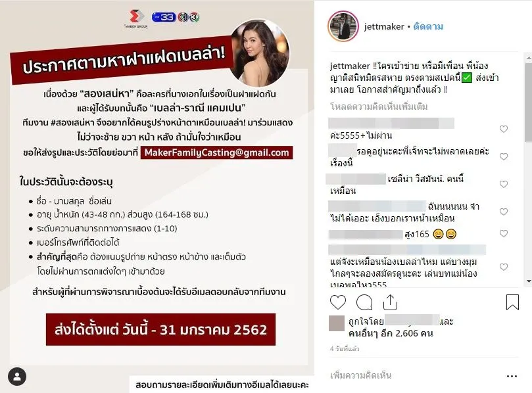Image resolution: width=532 pixels, height=393 pixels.
Task: Save the post with the bookmark icon
Action: pyautogui.click(x=512, y=302)
